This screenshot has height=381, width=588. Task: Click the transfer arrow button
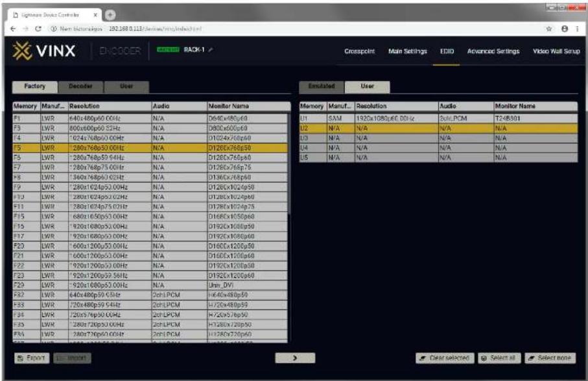(295, 358)
